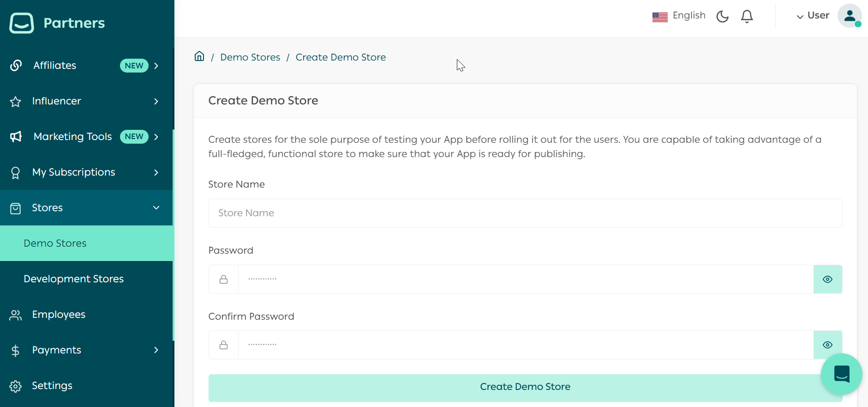Screen dimensions: 868x407
Task: Open notifications bell
Action: tap(747, 17)
